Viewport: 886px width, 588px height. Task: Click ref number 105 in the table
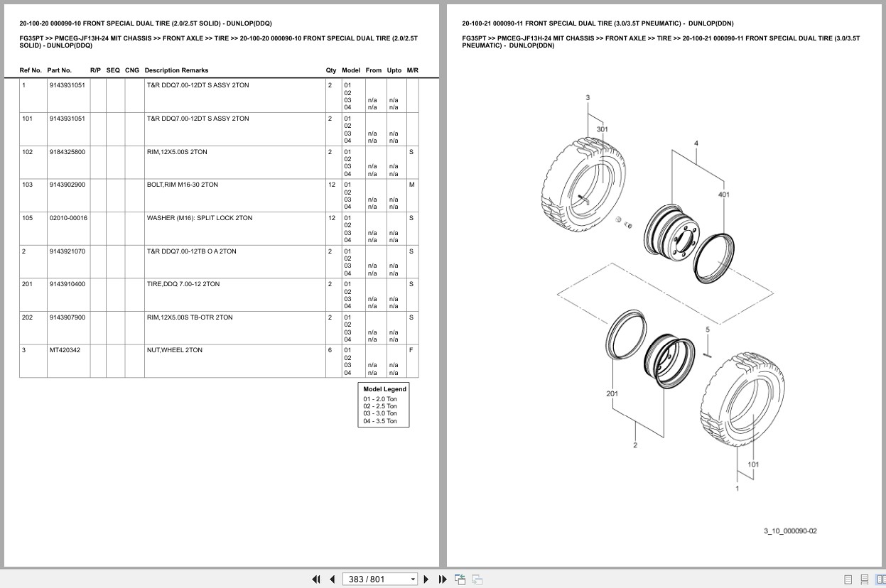tap(27, 218)
